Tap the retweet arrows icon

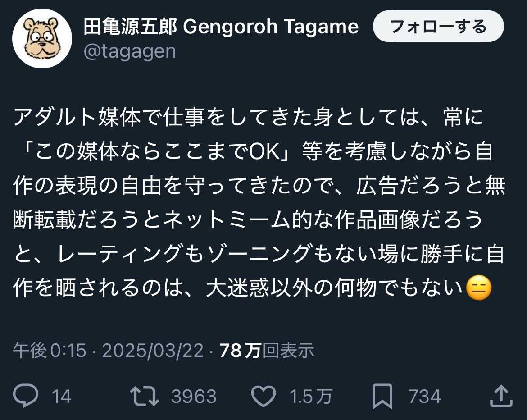pos(144,397)
